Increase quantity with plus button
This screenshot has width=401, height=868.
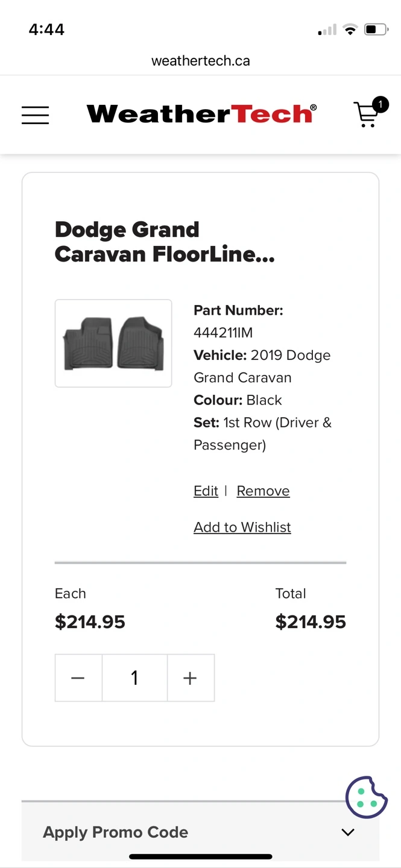191,678
